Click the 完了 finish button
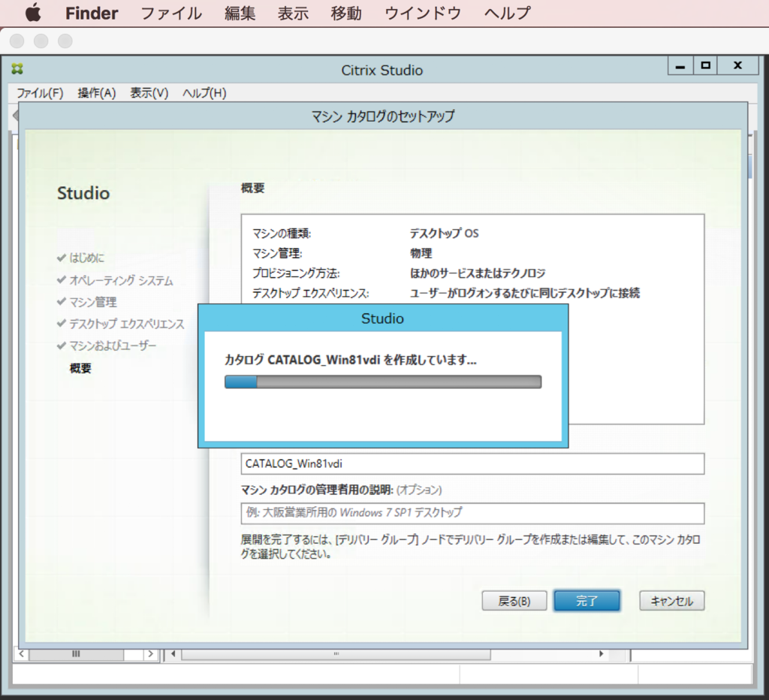Viewport: 769px width, 700px height. pyautogui.click(x=587, y=601)
